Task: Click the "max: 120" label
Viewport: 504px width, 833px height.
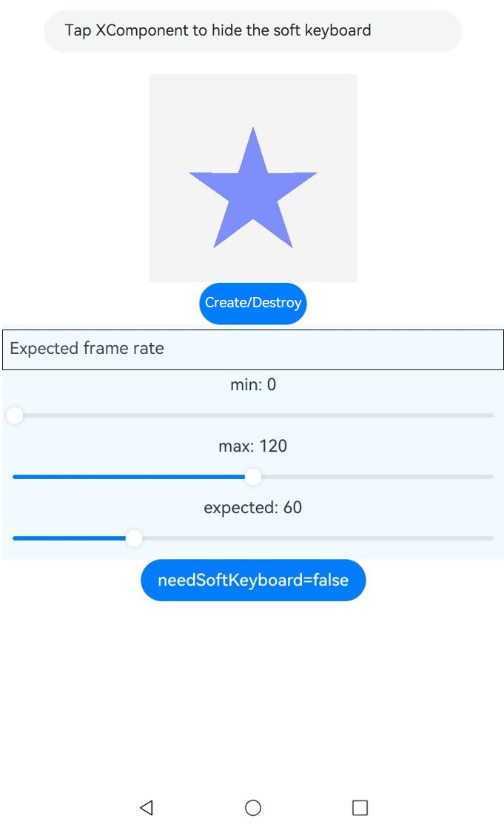Action: pyautogui.click(x=253, y=446)
